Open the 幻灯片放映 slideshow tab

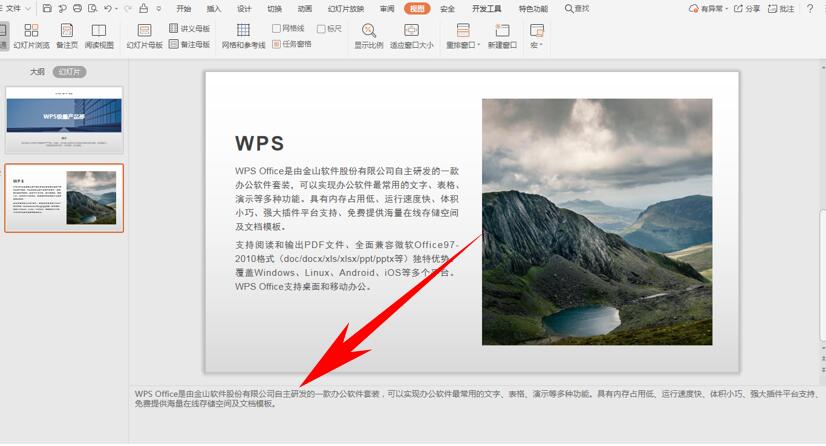(x=346, y=8)
